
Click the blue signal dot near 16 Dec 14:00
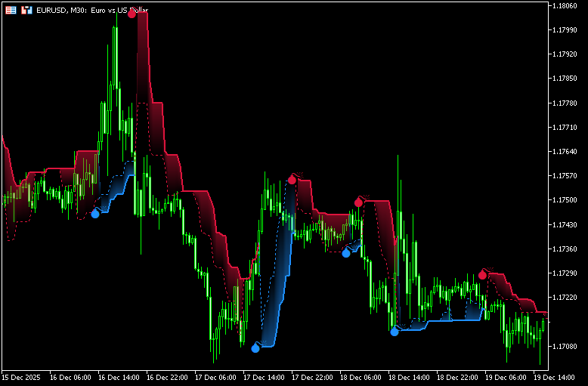[x=95, y=214]
